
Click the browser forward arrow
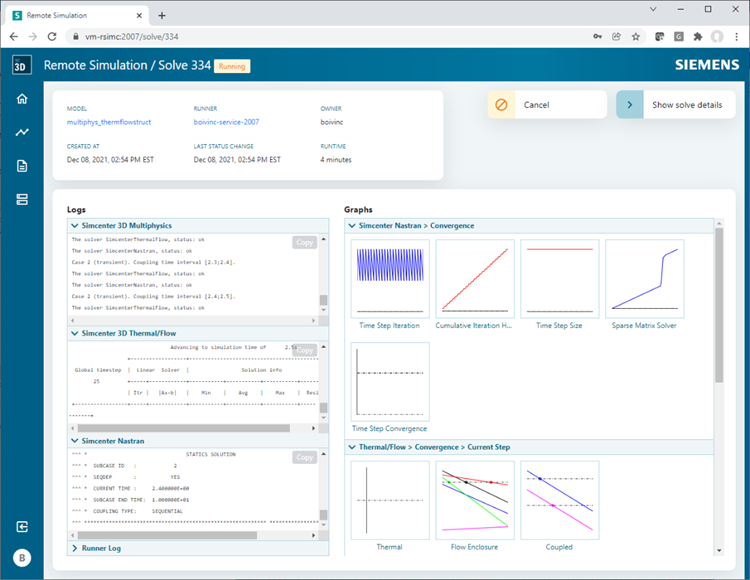click(33, 36)
